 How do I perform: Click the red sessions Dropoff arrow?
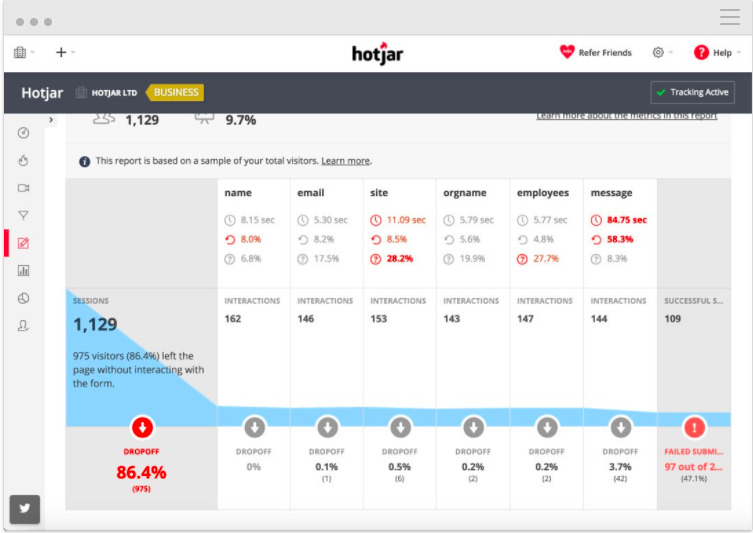142,427
